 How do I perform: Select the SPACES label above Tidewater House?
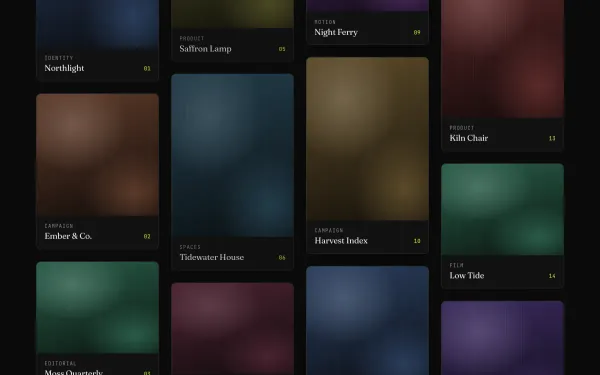(190, 247)
